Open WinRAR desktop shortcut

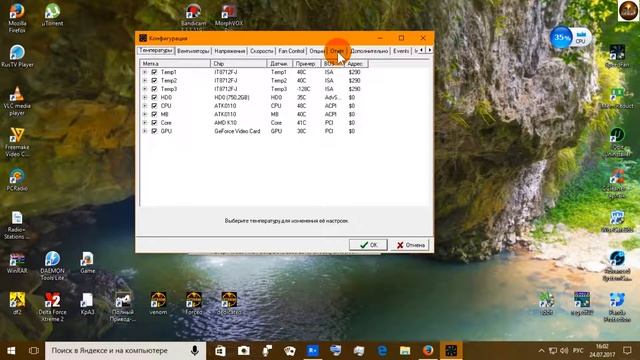pyautogui.click(x=17, y=262)
